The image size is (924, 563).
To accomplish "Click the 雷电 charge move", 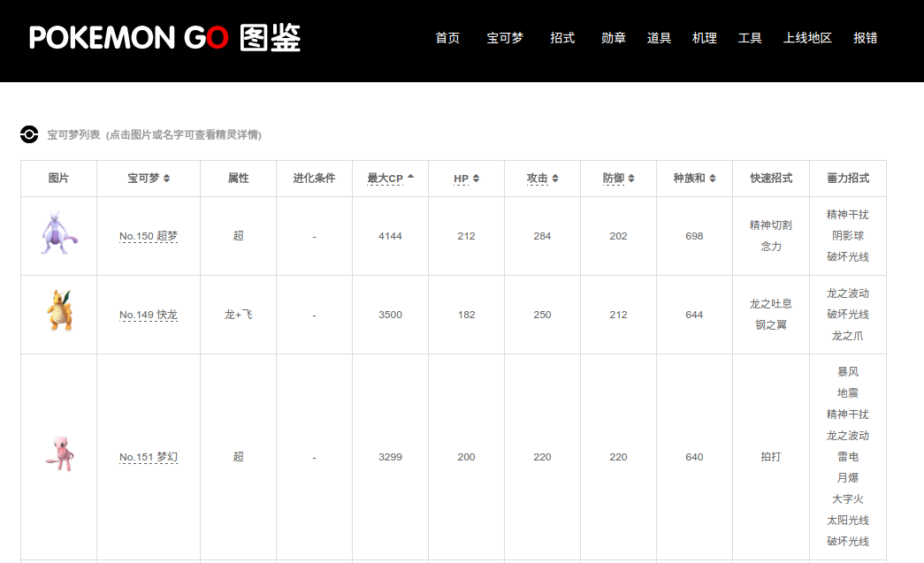I will pyautogui.click(x=847, y=456).
